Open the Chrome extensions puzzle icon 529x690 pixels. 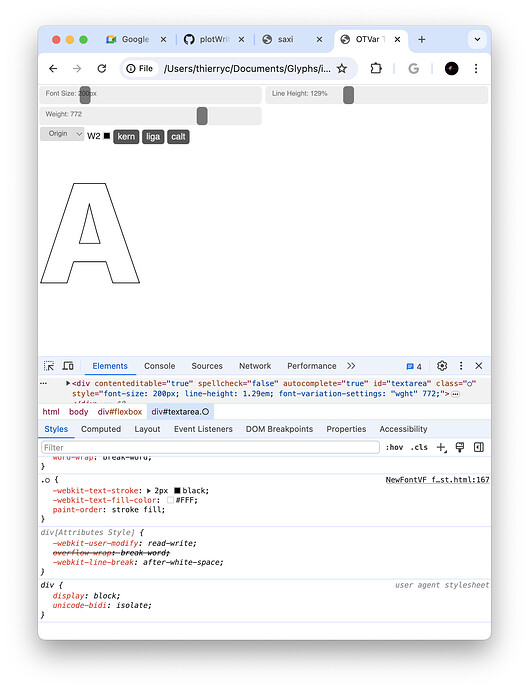tap(376, 68)
